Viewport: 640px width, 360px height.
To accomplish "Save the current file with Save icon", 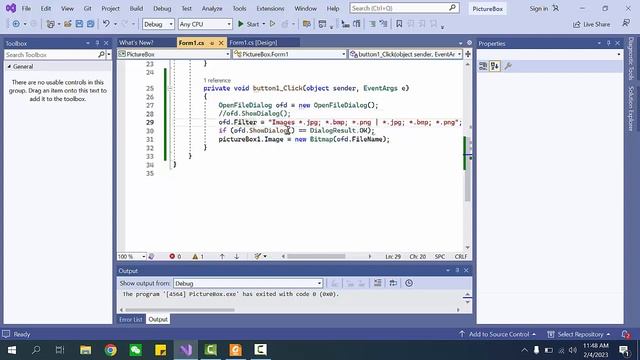I will coord(79,24).
